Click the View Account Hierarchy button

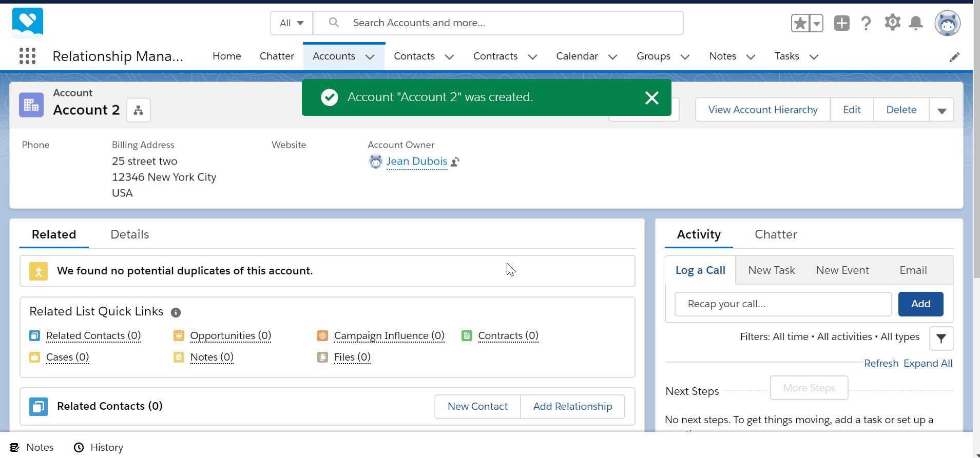pos(763,110)
